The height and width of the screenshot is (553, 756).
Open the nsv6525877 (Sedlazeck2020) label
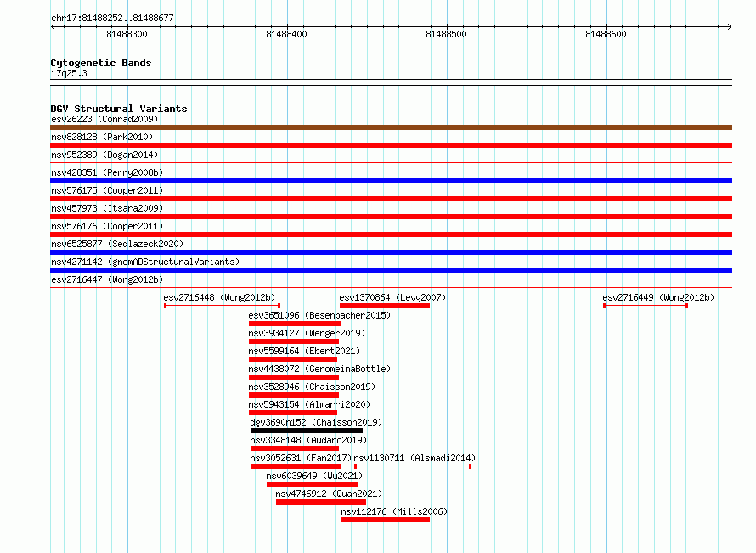(117, 244)
